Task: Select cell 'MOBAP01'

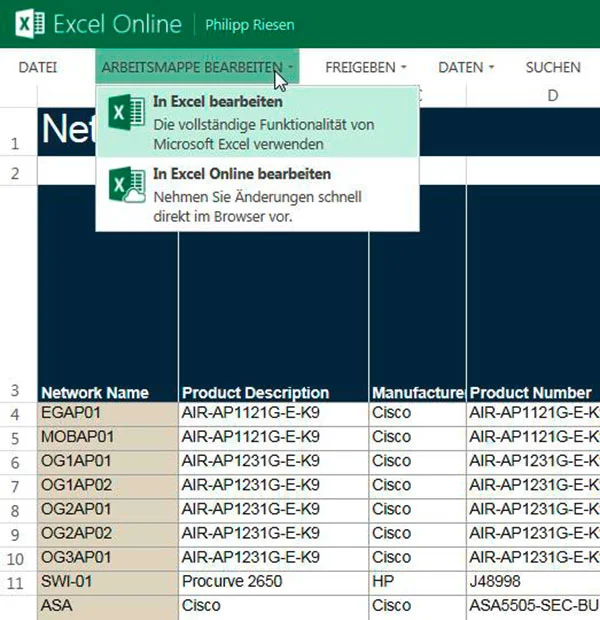Action: coord(108,438)
